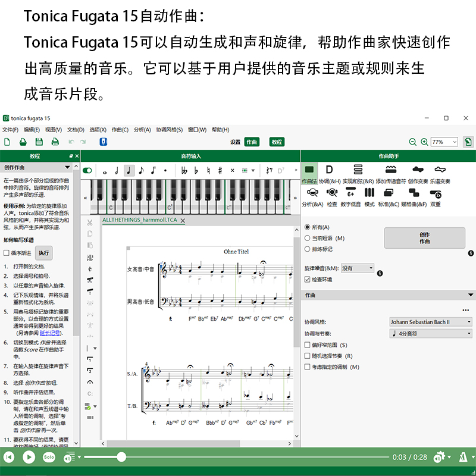Click the 执行 button

(43, 253)
